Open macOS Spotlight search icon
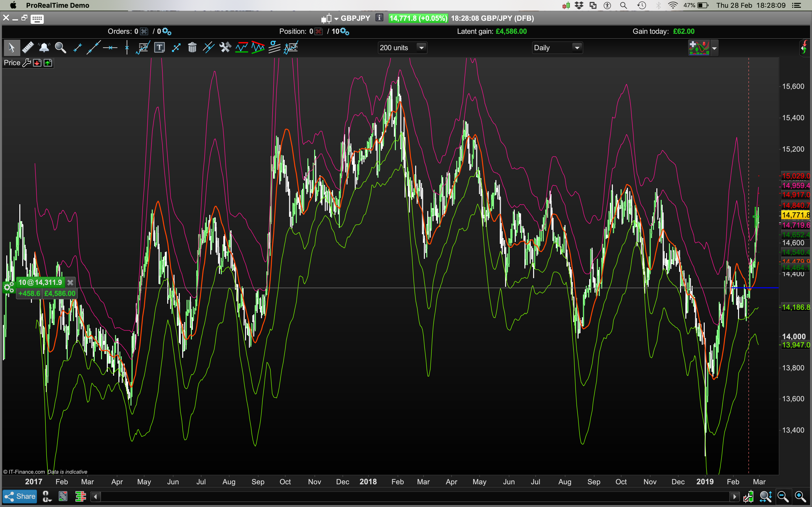This screenshot has height=507, width=812. [x=623, y=5]
